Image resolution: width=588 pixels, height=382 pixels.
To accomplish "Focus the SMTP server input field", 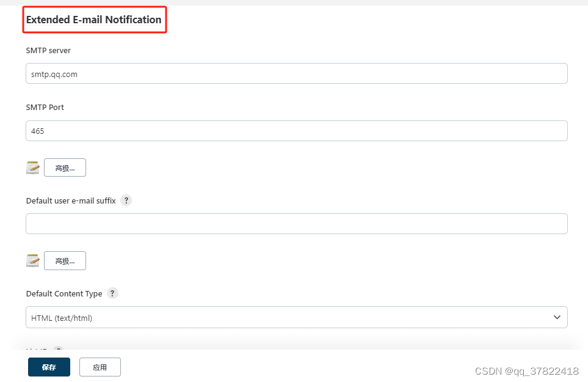I will click(297, 73).
